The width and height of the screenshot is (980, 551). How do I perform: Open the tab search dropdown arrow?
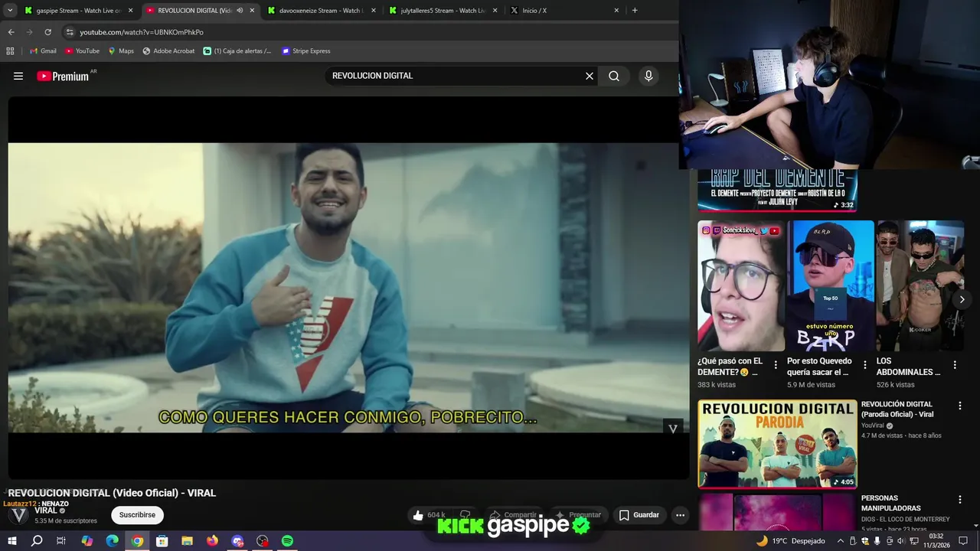point(9,11)
